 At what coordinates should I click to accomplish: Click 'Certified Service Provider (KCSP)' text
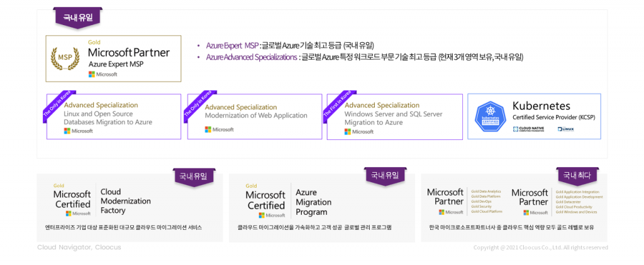pyautogui.click(x=553, y=117)
